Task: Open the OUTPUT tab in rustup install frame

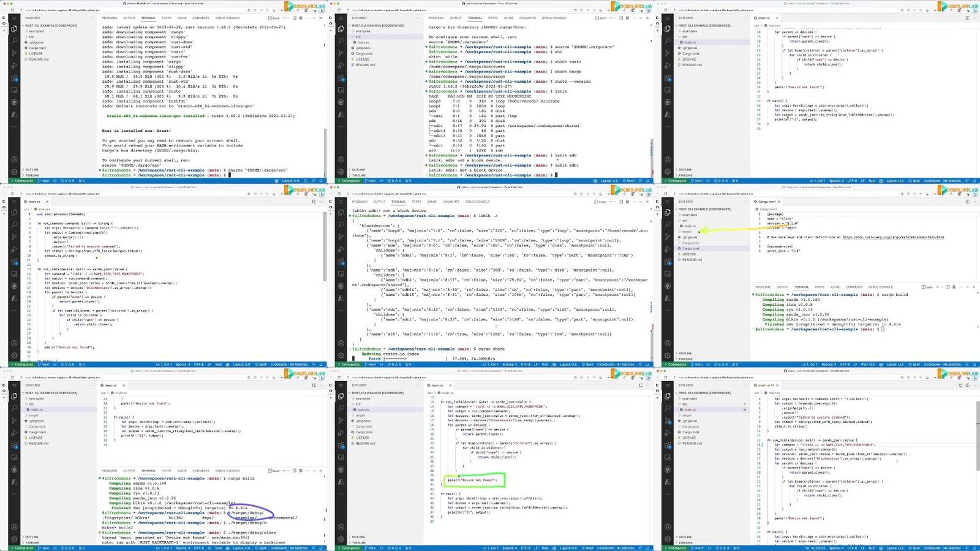Action: 129,18
